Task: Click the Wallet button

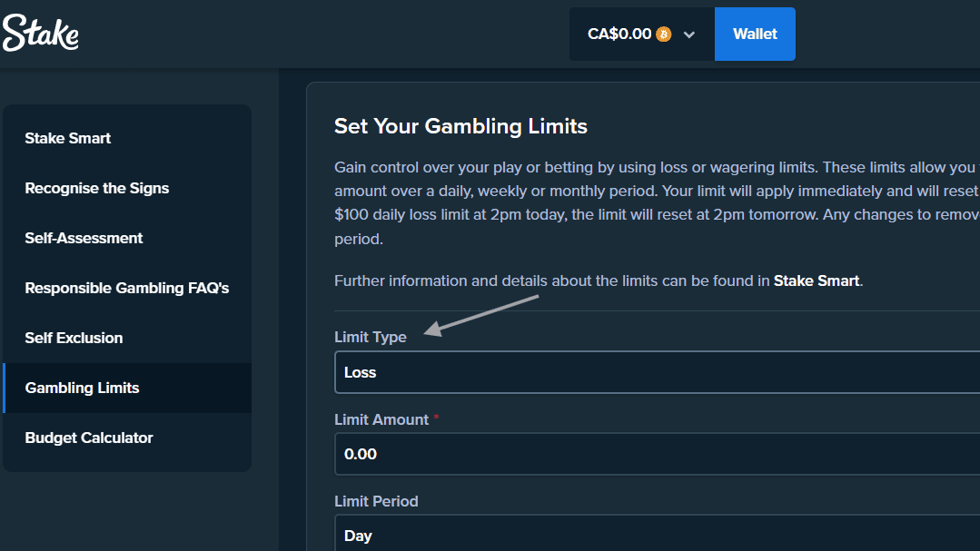Action: click(x=755, y=34)
